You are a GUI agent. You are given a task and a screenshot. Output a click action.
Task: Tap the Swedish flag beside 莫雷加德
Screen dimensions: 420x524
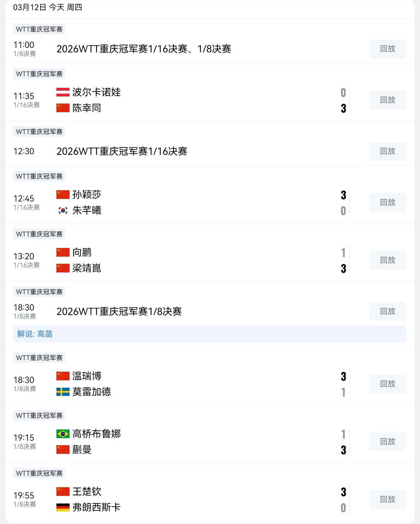click(63, 392)
